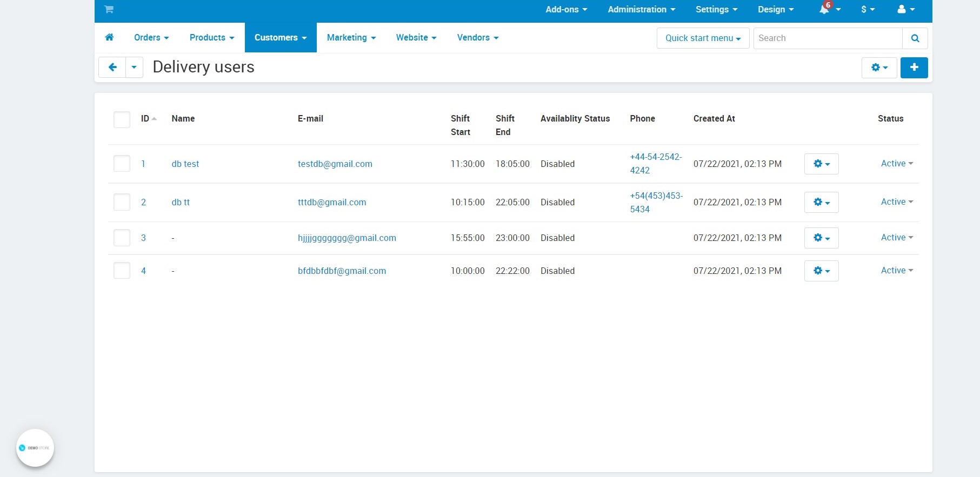Click the Delivery users page title
Viewport: 980px width, 477px height.
pyautogui.click(x=204, y=67)
